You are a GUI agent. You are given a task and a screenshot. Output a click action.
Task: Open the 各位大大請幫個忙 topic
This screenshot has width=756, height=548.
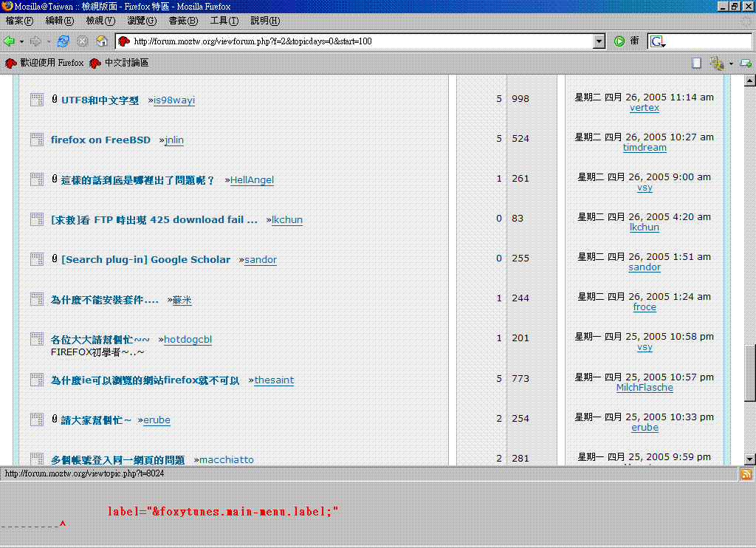click(100, 340)
